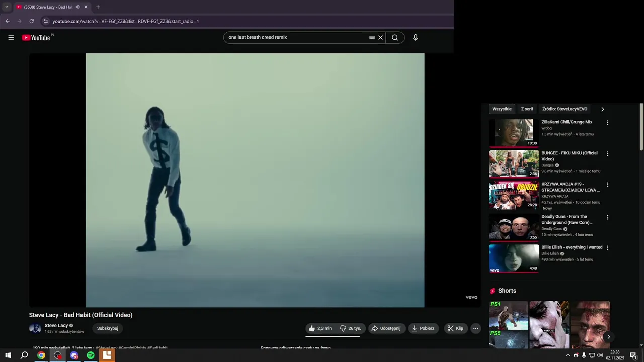The height and width of the screenshot is (362, 644).
Task: Open volume control in system tray
Action: [600, 355]
